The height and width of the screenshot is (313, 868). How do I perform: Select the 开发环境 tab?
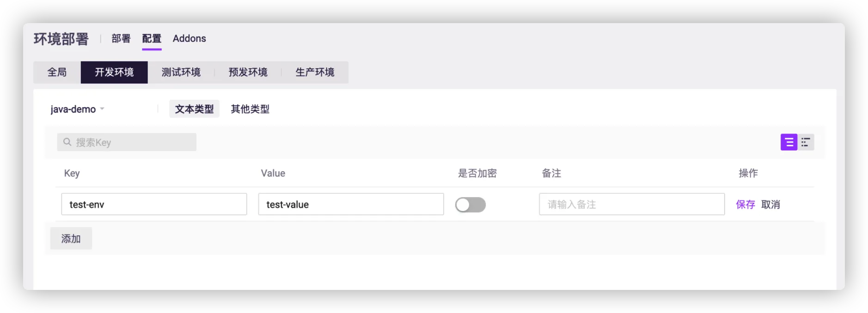pos(114,72)
